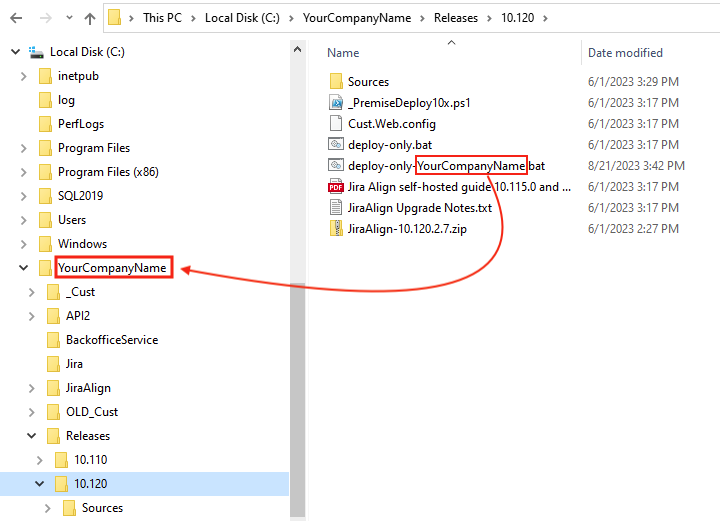The height and width of the screenshot is (521, 720).
Task: Click the navigation pane scrollbar up arrow
Action: point(298,49)
